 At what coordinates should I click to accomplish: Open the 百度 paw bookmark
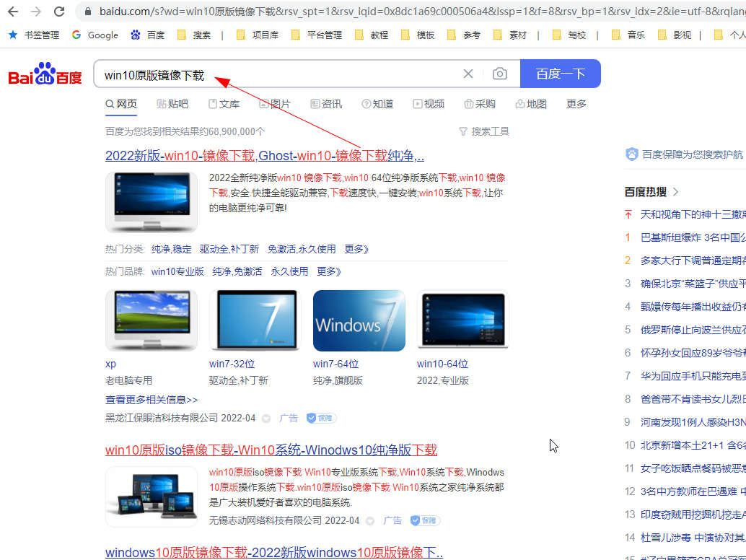point(147,35)
